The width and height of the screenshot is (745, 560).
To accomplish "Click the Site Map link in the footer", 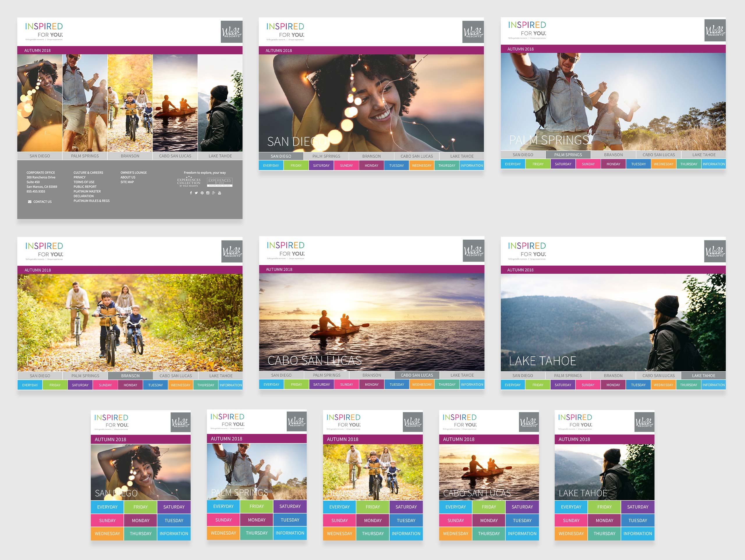I will pos(127,182).
